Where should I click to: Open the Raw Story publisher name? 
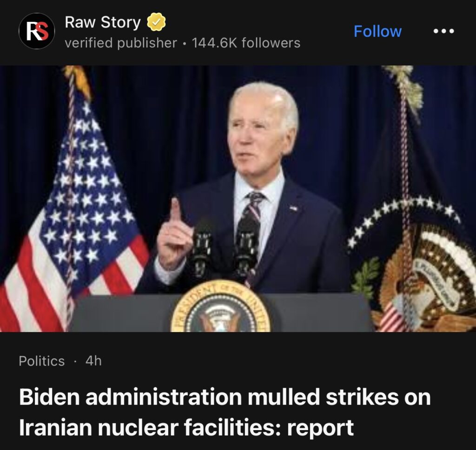103,22
